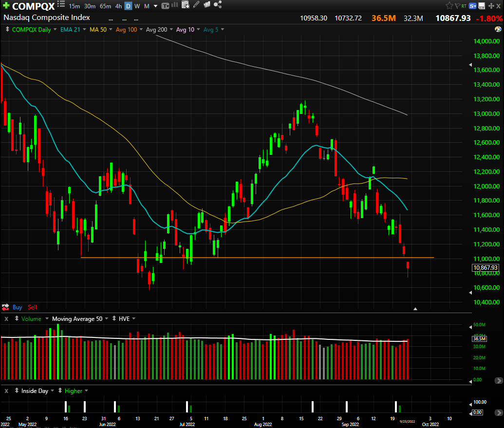Add COMPQX to favorites with the star
Screen dimensions: 504x428
(449, 5)
